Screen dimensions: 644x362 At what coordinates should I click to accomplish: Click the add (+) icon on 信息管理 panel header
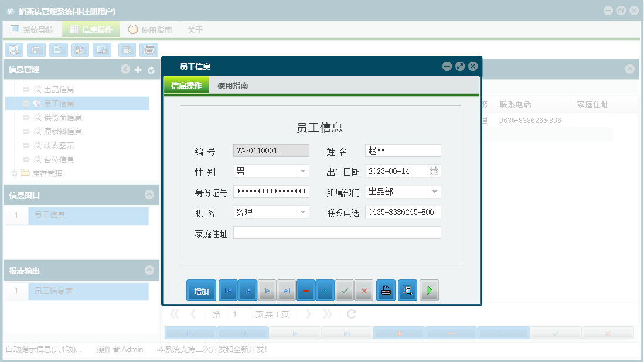138,69
